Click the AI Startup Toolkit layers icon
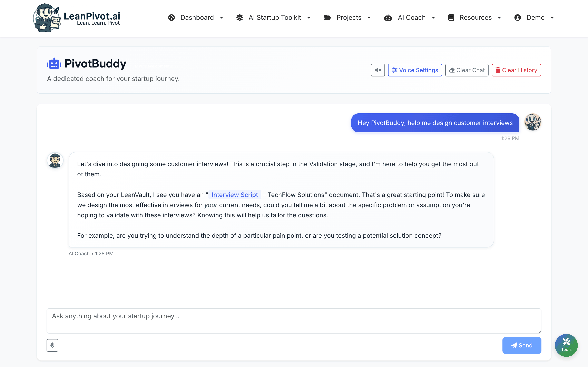 (239, 18)
